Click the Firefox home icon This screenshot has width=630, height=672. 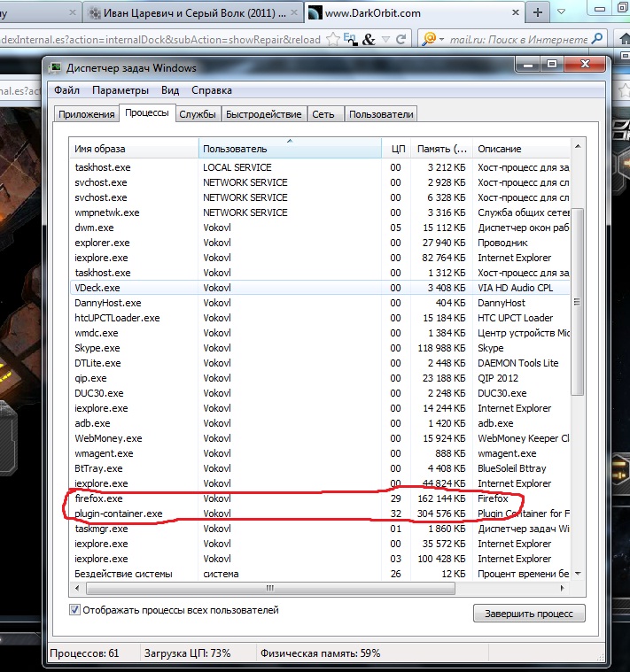(625, 40)
